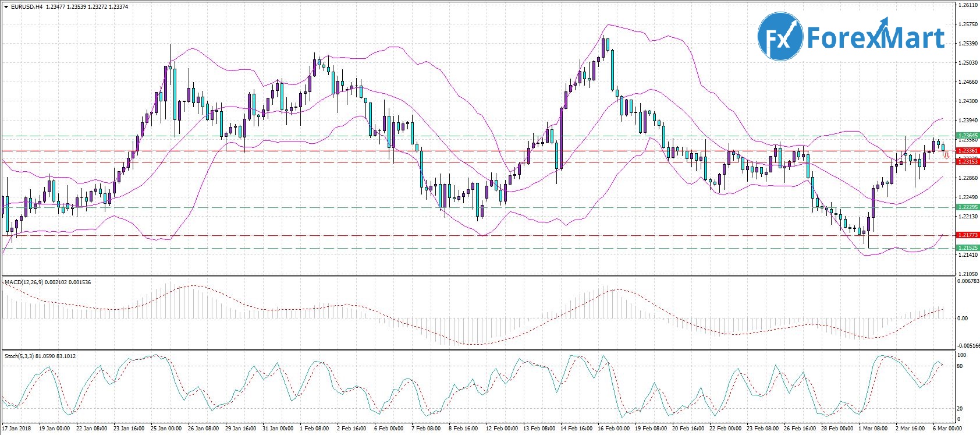Click the 1.22860 price axis value
The height and width of the screenshot is (435, 980).
pyautogui.click(x=968, y=178)
